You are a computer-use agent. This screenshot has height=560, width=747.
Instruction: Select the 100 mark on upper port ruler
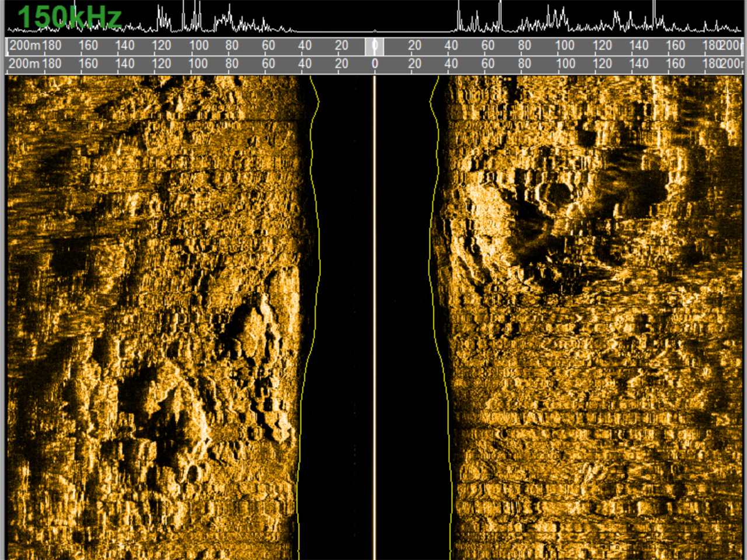tap(198, 45)
